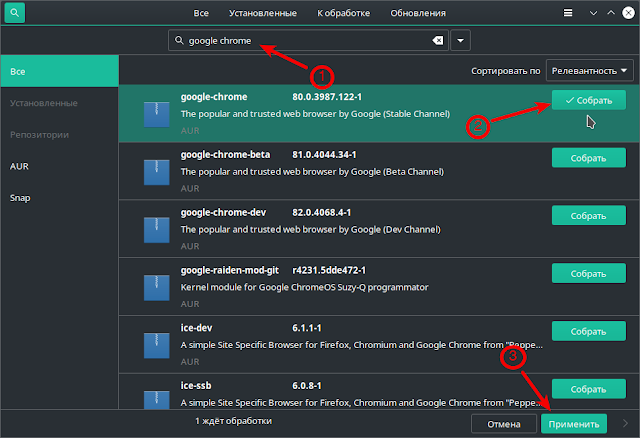The image size is (640, 438).
Task: Deselect google-chrome via checked Собрать button
Action: pyautogui.click(x=589, y=100)
